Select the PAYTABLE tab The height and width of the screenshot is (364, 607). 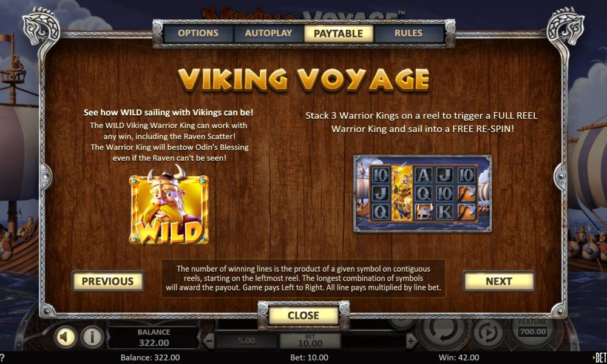338,33
